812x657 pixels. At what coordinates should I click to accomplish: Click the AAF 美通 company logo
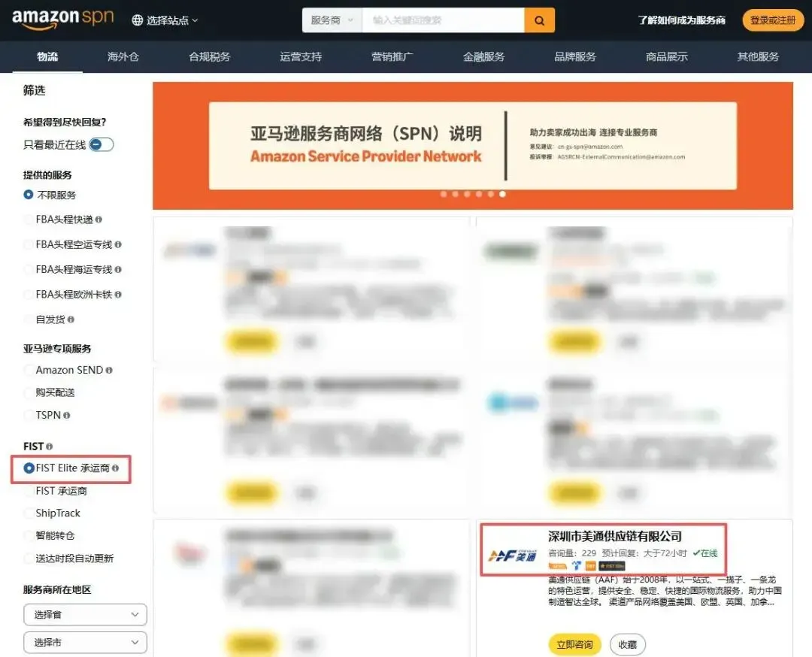pos(512,556)
